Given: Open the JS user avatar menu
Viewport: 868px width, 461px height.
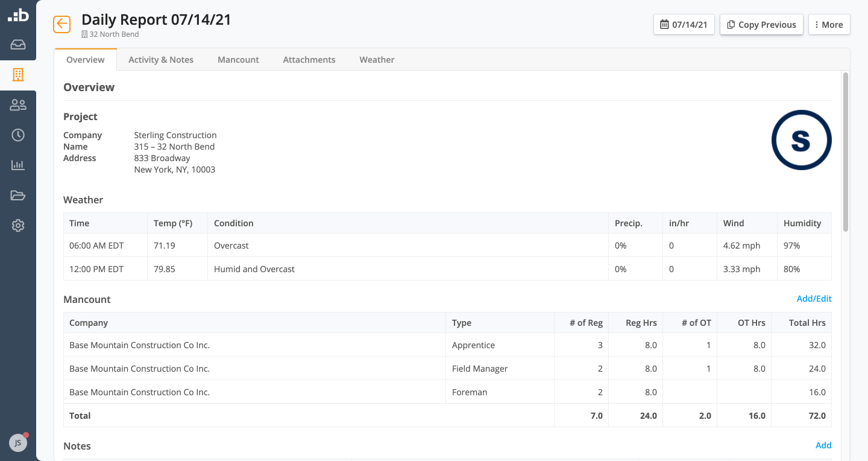Looking at the screenshot, I should coord(18,443).
